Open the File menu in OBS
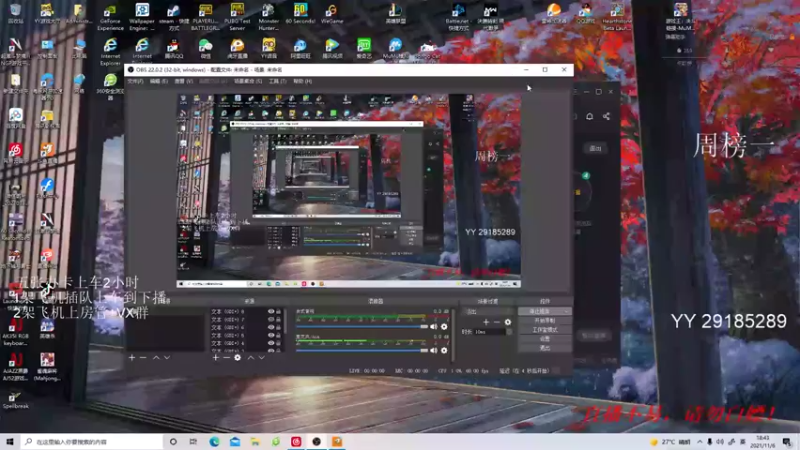Screen dimensions: 800x450 point(135,81)
